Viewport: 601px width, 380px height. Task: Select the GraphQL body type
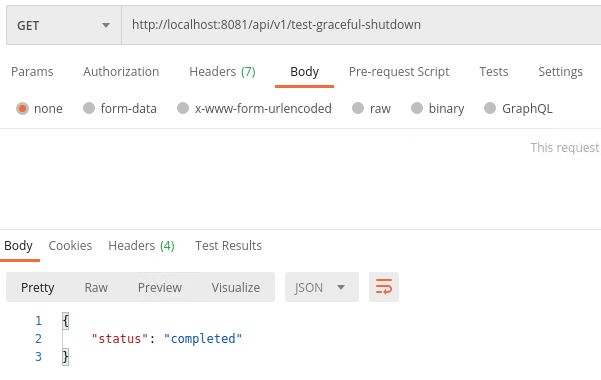point(490,108)
